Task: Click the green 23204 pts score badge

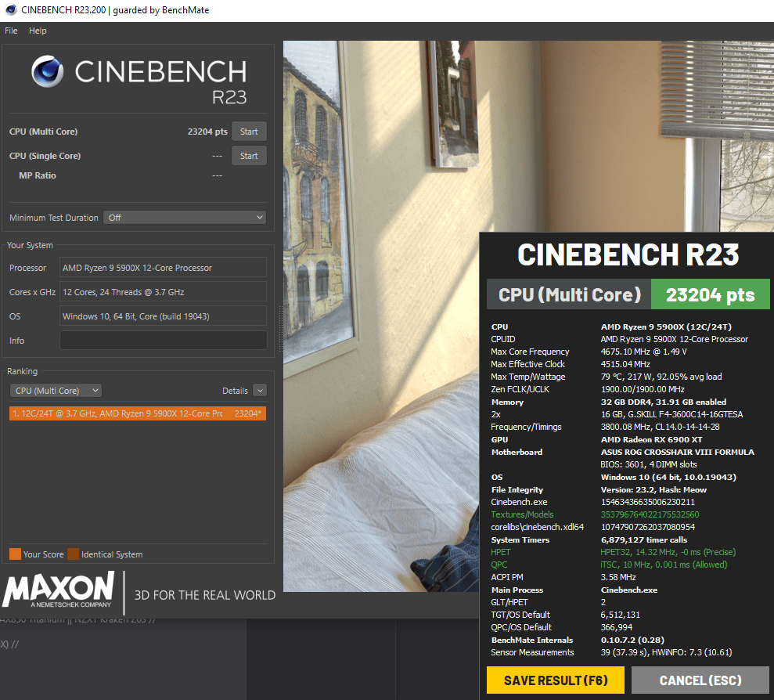Action: pos(711,294)
